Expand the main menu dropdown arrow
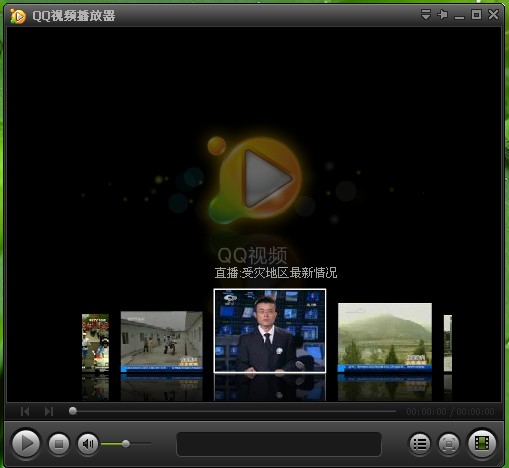Viewport: 509px width, 468px height. click(x=426, y=14)
